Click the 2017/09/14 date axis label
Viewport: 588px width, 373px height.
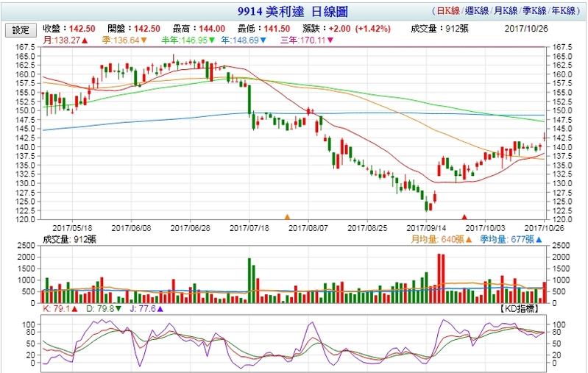(x=426, y=228)
